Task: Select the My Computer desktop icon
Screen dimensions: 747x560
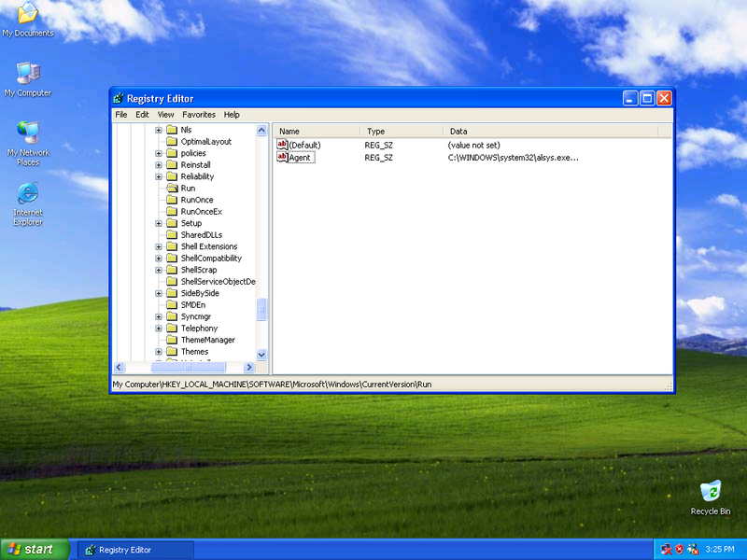Action: 28,74
